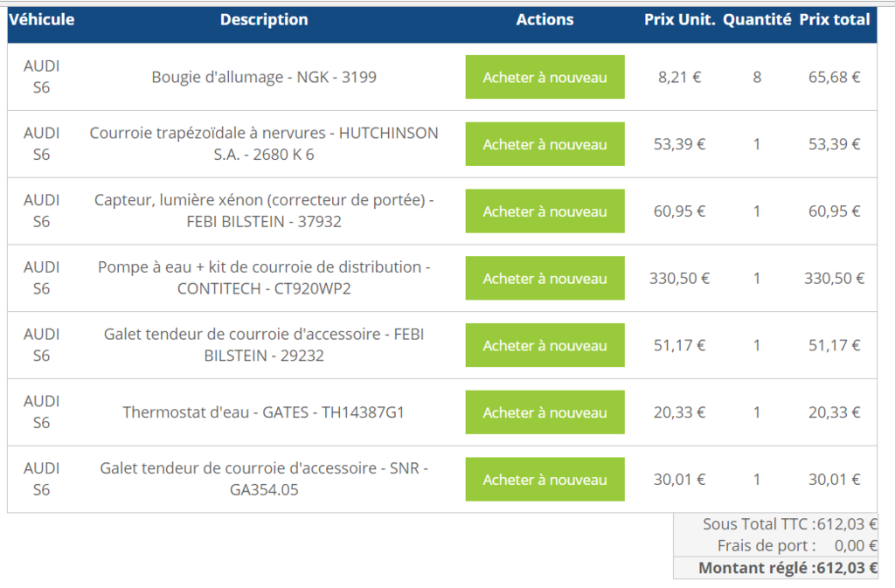Viewport: 895px width, 588px height.
Task: Buy the GATES thermostat d'eau again
Action: click(545, 412)
